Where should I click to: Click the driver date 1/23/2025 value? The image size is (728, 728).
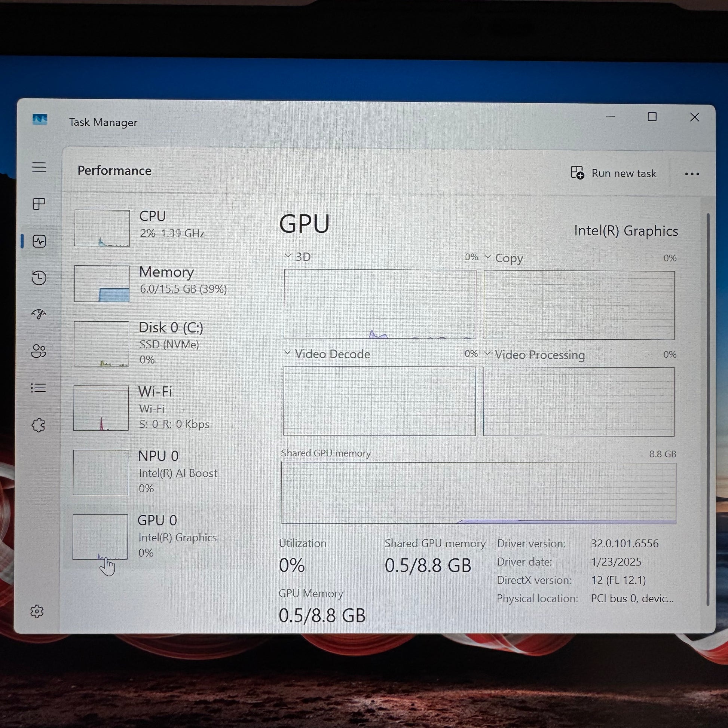pos(616,562)
